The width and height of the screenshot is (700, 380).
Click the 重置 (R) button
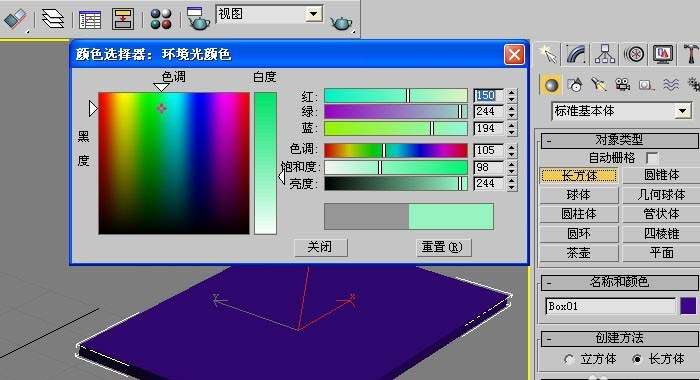(x=443, y=247)
